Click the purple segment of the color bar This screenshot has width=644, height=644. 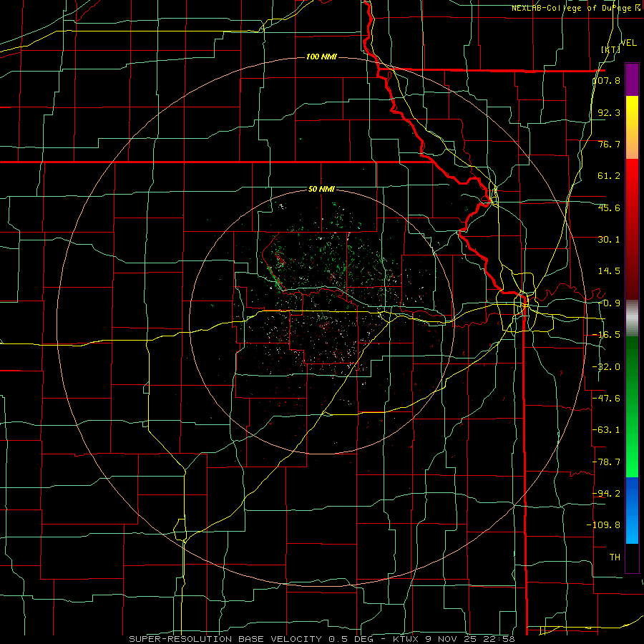pos(632,79)
